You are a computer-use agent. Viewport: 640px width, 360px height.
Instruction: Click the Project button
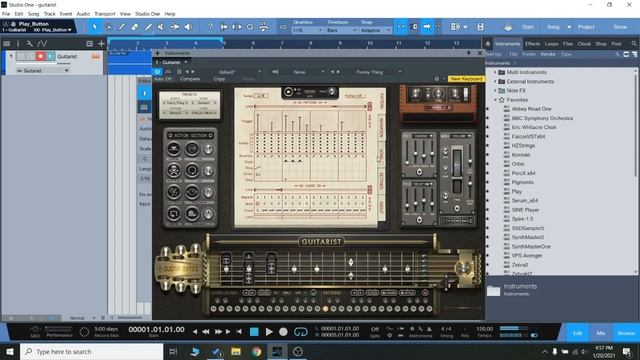point(586,27)
